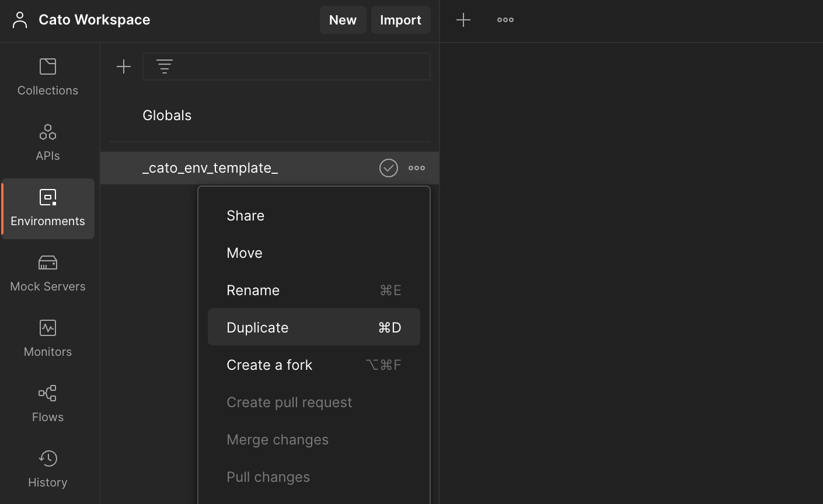The height and width of the screenshot is (504, 823).
Task: Set _cato_env_template_ as the active environment
Action: pos(388,167)
